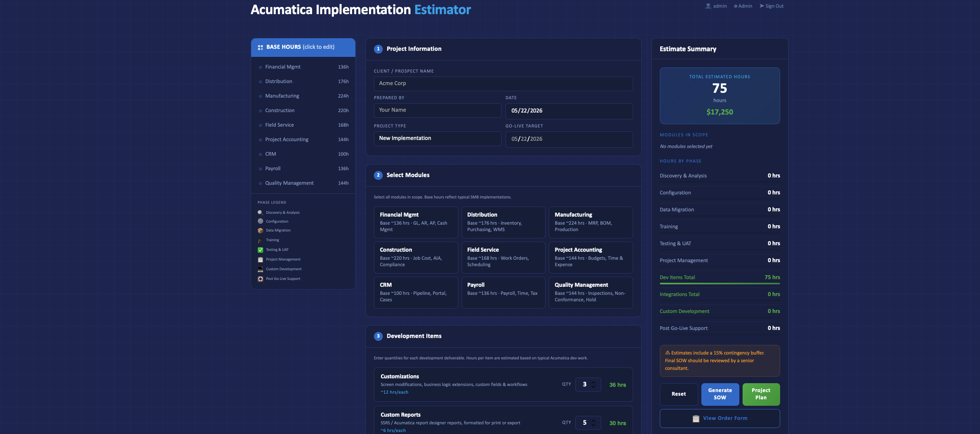Click the Project Plan button
The image size is (980, 434).
tap(761, 394)
